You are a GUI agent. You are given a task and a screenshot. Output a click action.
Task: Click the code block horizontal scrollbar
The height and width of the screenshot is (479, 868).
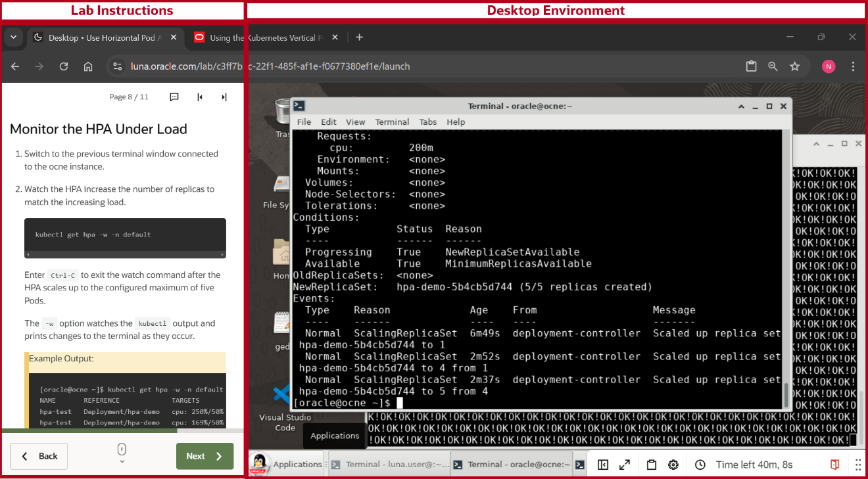(x=125, y=254)
